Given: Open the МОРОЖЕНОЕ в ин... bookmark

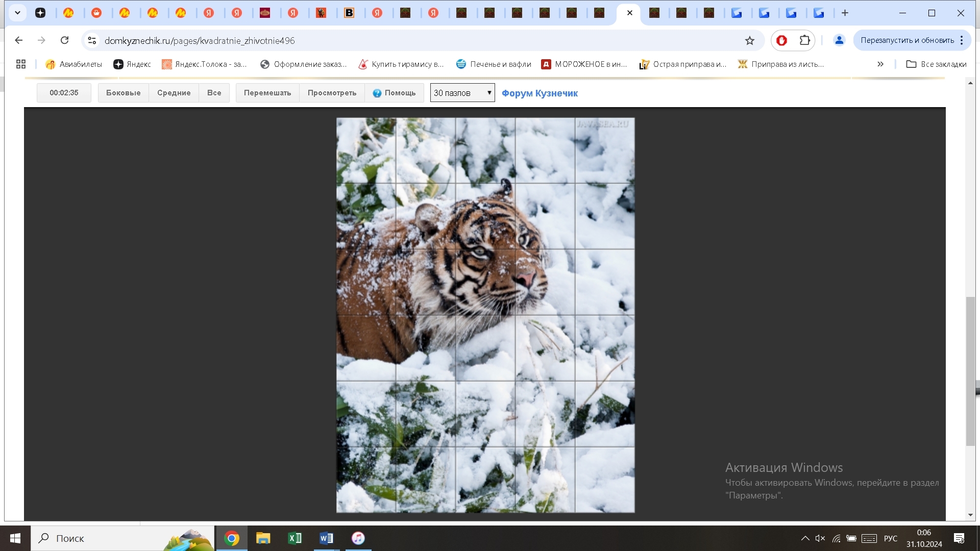Looking at the screenshot, I should 584,64.
